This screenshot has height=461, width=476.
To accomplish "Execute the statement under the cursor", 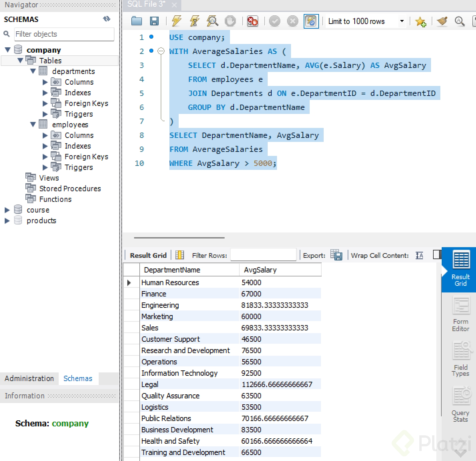I will tap(194, 21).
